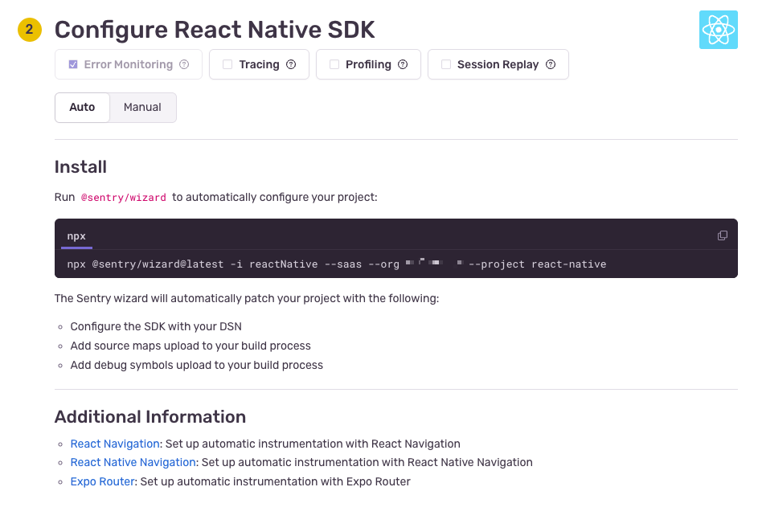
Task: Enable the Tracing checkbox
Action: (x=227, y=64)
